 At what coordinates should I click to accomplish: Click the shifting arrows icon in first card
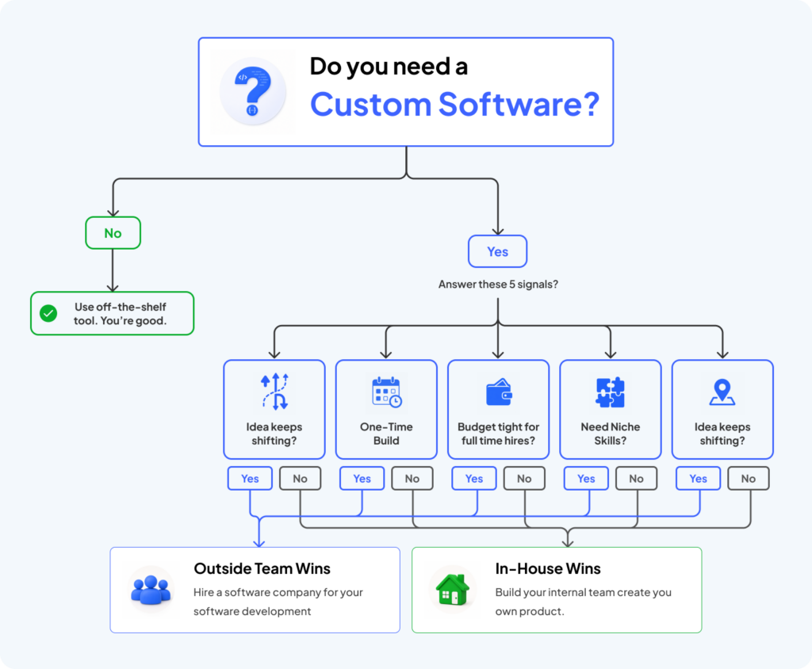[x=274, y=392]
